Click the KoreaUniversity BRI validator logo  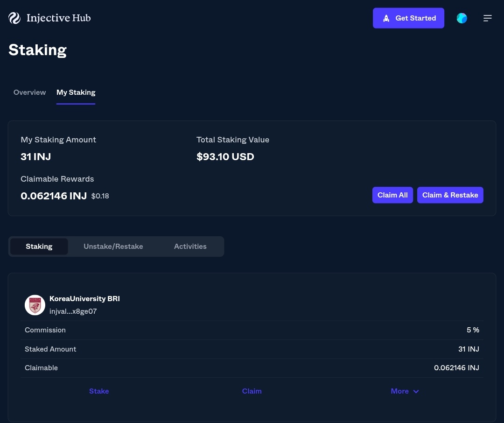point(35,305)
